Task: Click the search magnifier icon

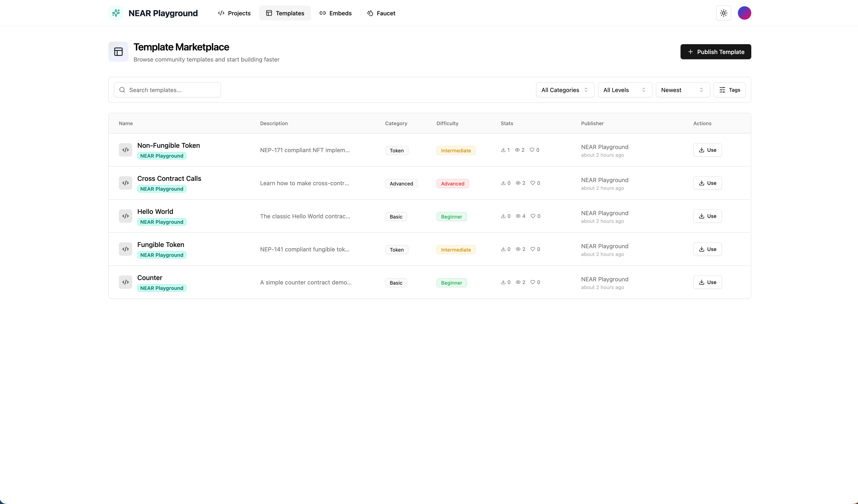Action: pyautogui.click(x=122, y=90)
